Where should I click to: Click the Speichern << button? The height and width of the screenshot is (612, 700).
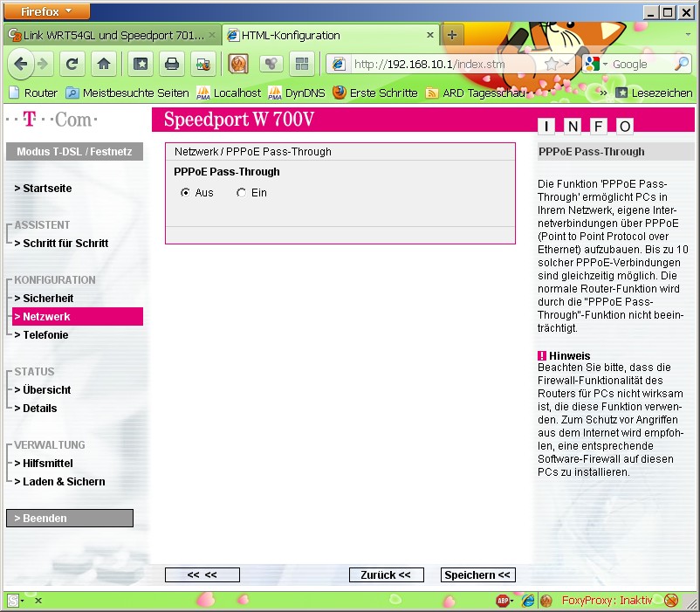477,575
